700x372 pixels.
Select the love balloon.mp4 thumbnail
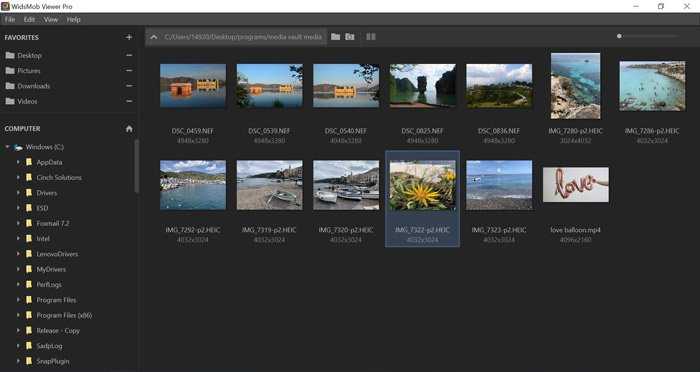coord(575,185)
